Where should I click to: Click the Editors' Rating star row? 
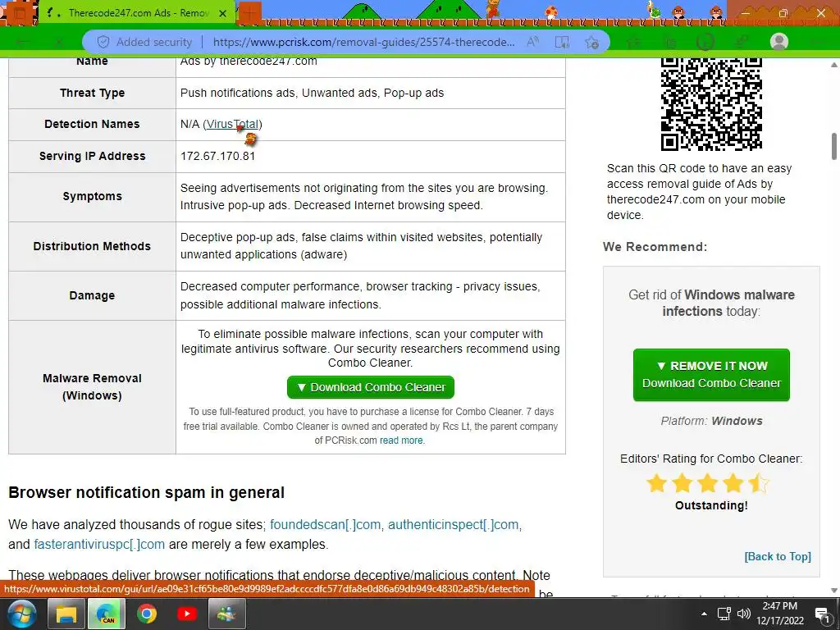(x=708, y=483)
